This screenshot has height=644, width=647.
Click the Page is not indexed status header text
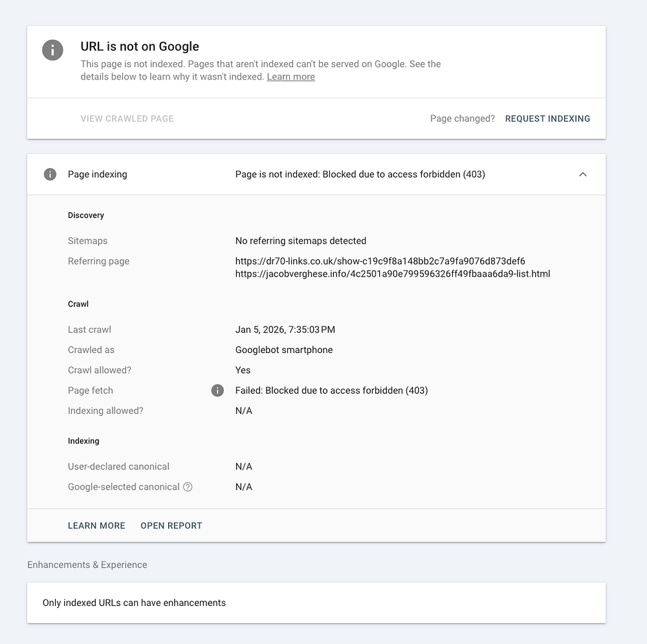[360, 175]
